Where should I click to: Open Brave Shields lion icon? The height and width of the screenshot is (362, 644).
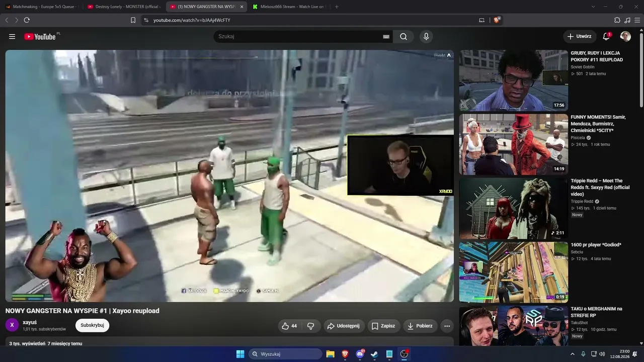pos(497,20)
